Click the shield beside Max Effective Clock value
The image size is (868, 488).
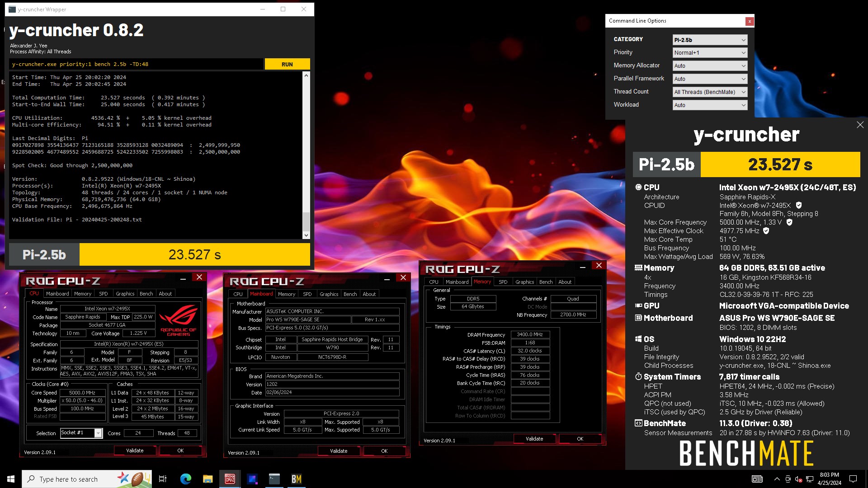pos(766,231)
